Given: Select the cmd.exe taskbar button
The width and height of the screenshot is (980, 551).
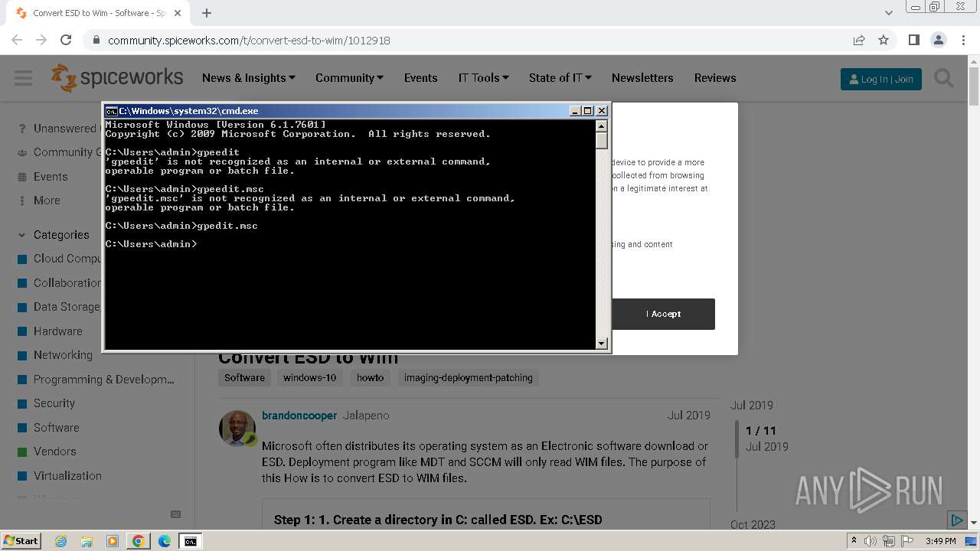Looking at the screenshot, I should pyautogui.click(x=190, y=541).
